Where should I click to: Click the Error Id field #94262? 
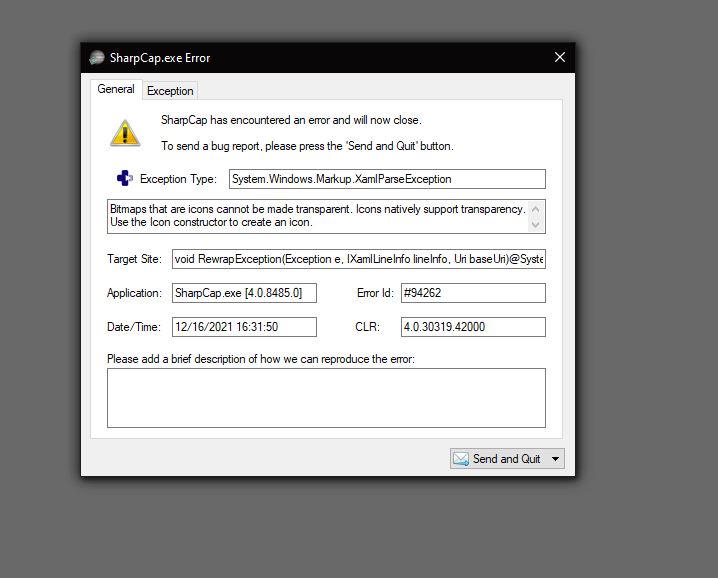473,293
